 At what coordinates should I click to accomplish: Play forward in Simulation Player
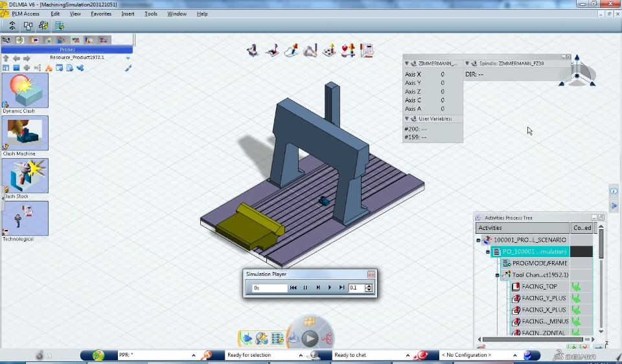click(329, 288)
